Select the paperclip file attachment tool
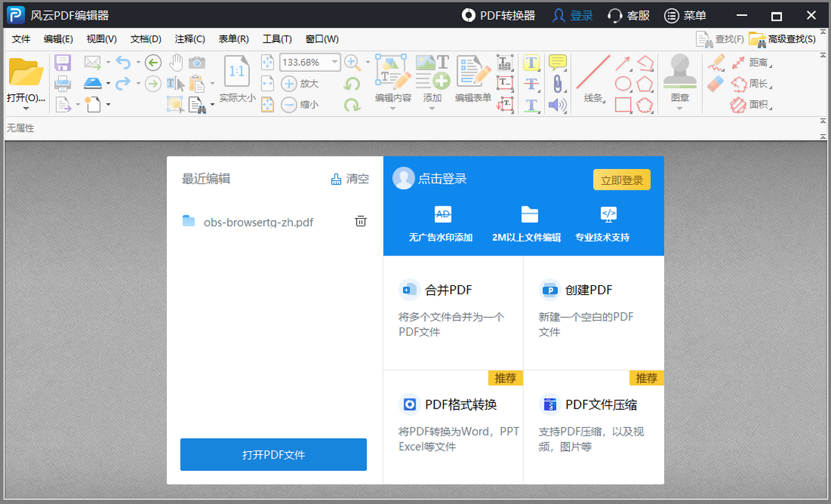Screen dimensions: 831x504 click(x=557, y=84)
